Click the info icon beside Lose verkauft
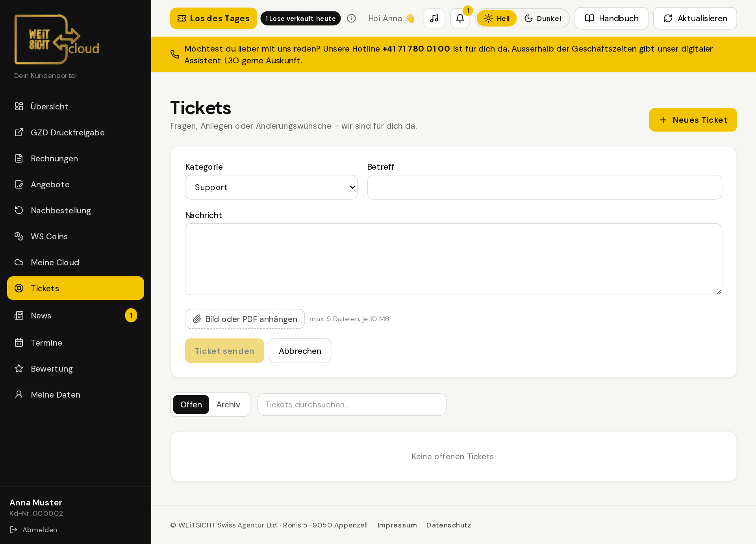This screenshot has width=756, height=544. tap(352, 19)
